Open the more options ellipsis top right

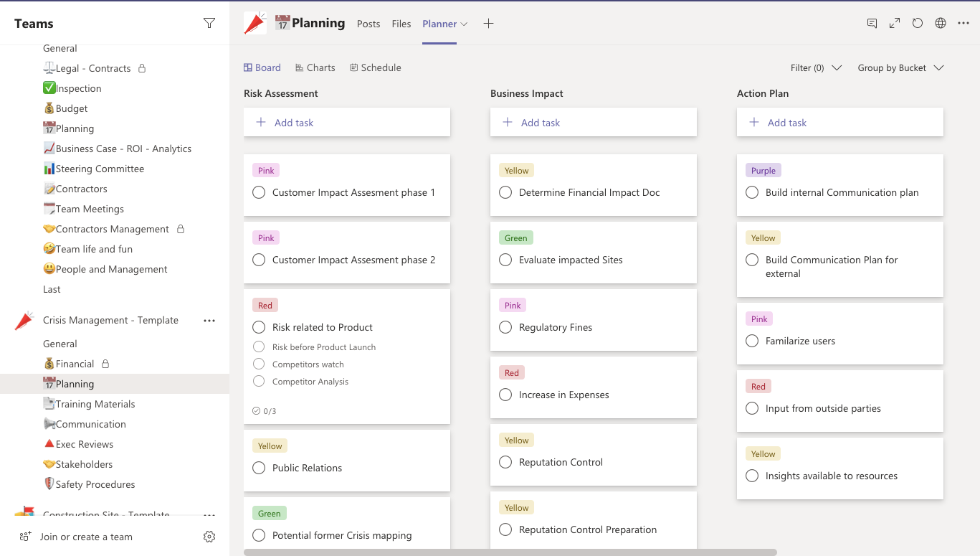(964, 24)
